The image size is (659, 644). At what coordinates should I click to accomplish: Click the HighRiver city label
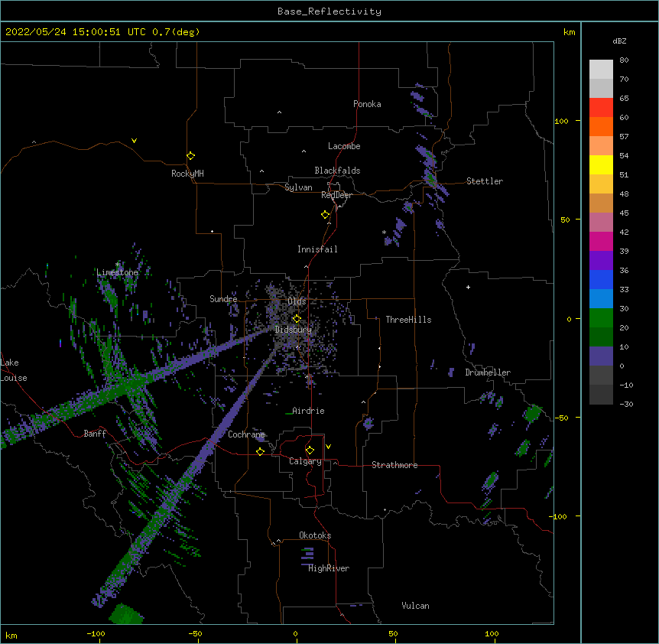coord(329,568)
